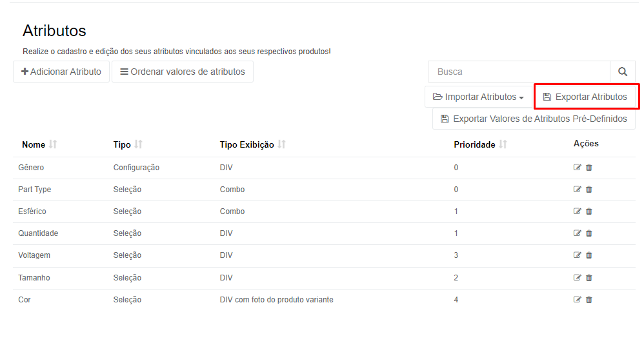The width and height of the screenshot is (644, 343).
Task: Expand the Importar Atributos dropdown
Action: (x=478, y=97)
